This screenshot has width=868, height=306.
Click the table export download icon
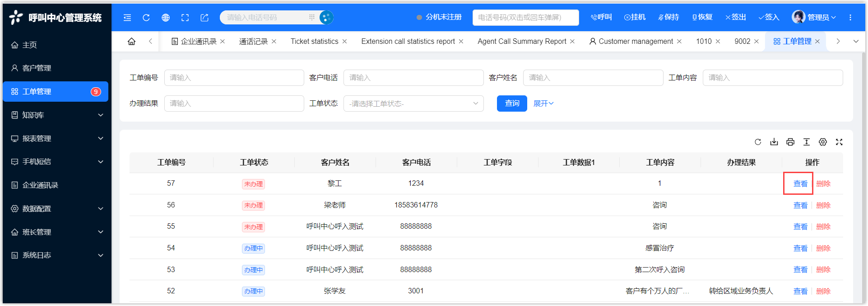(774, 142)
